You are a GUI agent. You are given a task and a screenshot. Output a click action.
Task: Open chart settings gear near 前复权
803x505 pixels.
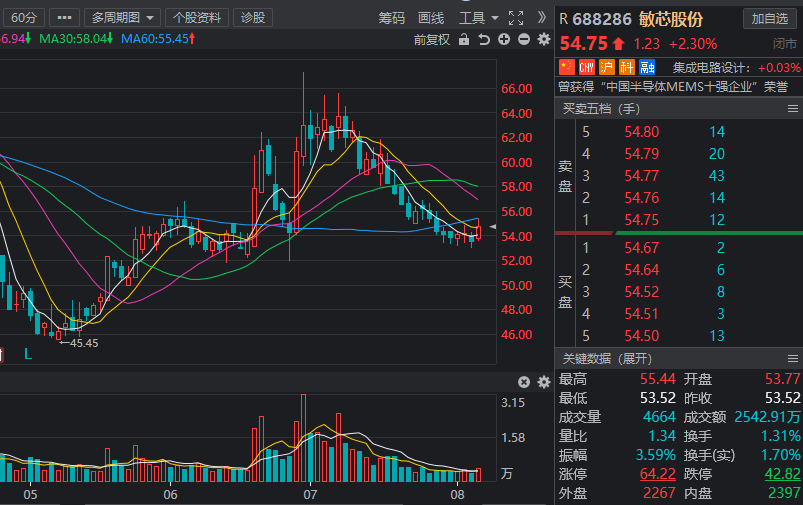(544, 39)
